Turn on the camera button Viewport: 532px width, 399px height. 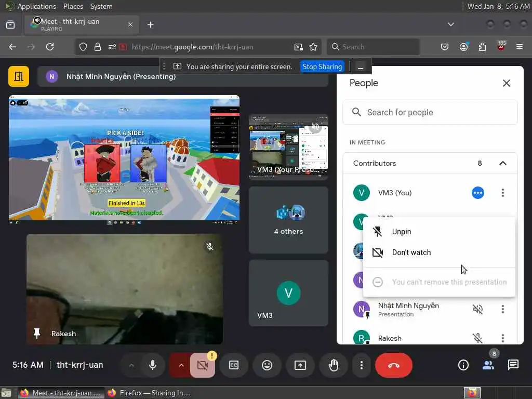pyautogui.click(x=203, y=365)
